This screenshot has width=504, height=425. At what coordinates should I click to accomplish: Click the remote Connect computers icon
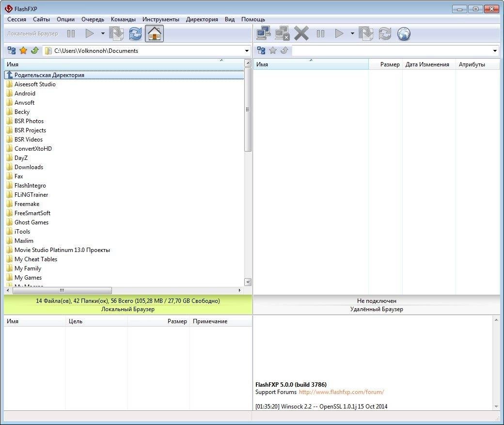264,33
